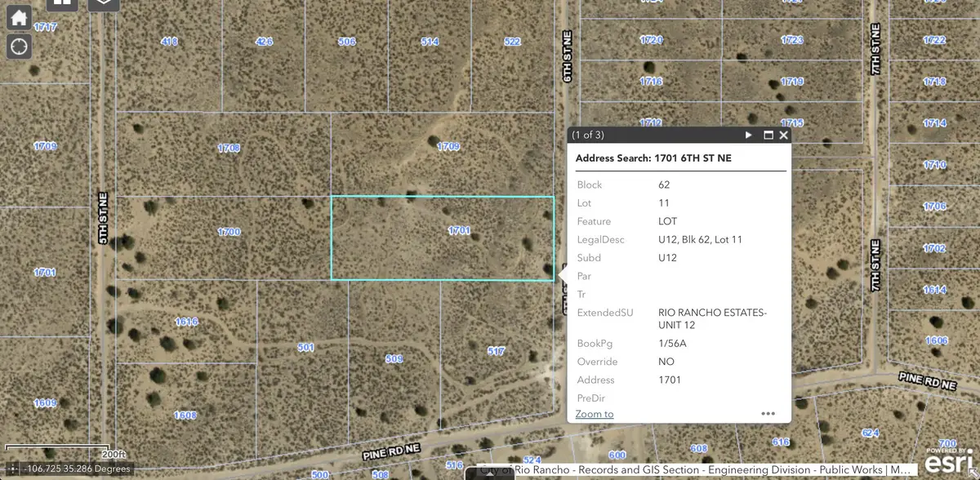Click parcel label 1723

(791, 40)
